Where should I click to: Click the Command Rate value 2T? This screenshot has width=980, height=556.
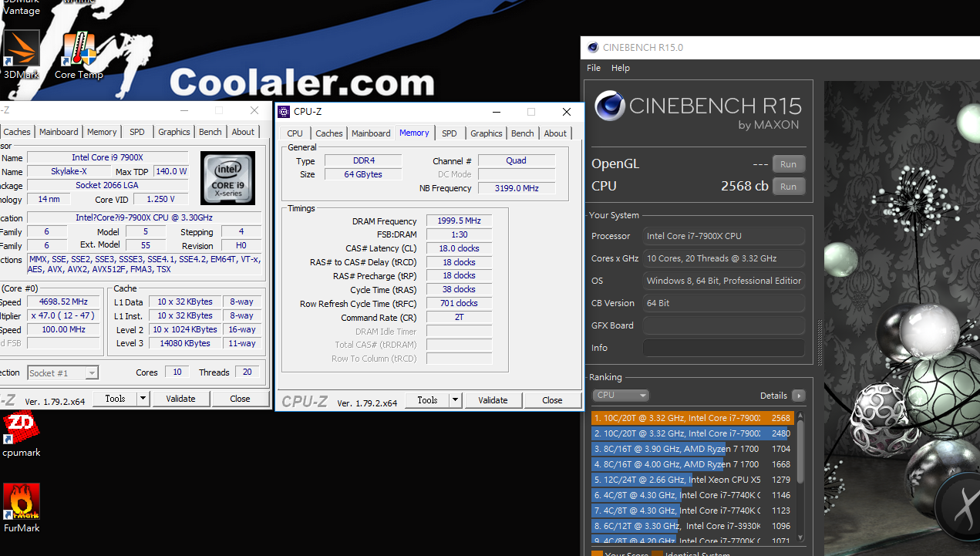point(459,318)
